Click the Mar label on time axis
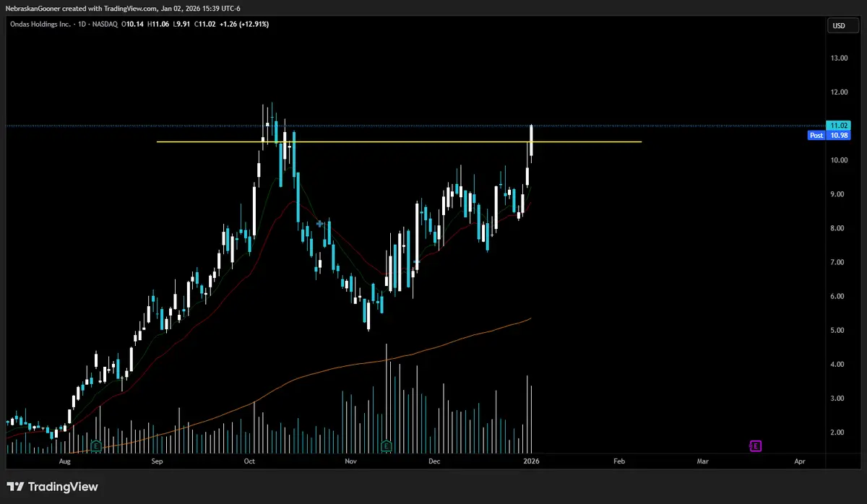The image size is (867, 504). click(x=702, y=460)
